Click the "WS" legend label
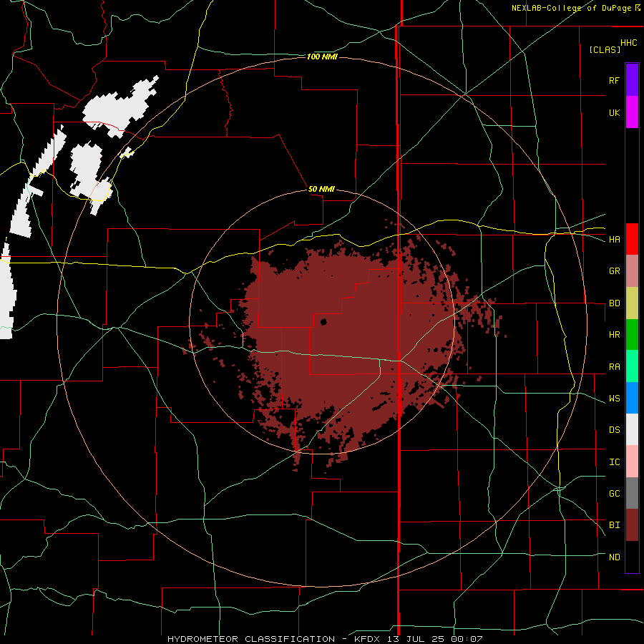644x644 pixels. point(614,399)
